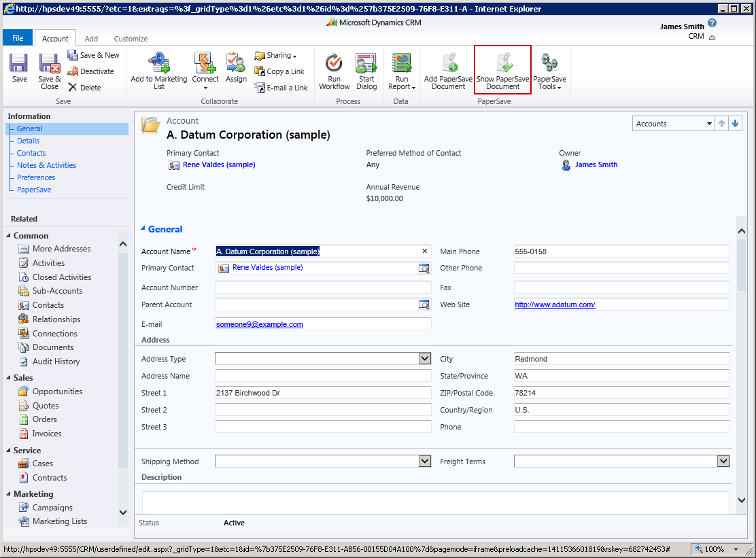Run Workflow on this account
Viewport: 756px width, 558px height.
tap(334, 71)
